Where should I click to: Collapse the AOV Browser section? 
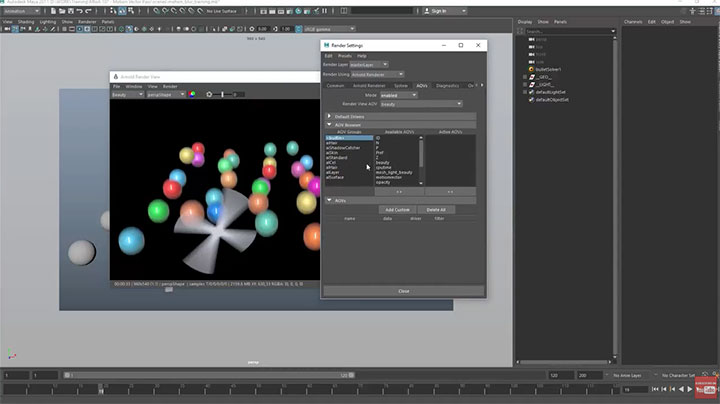(329, 125)
